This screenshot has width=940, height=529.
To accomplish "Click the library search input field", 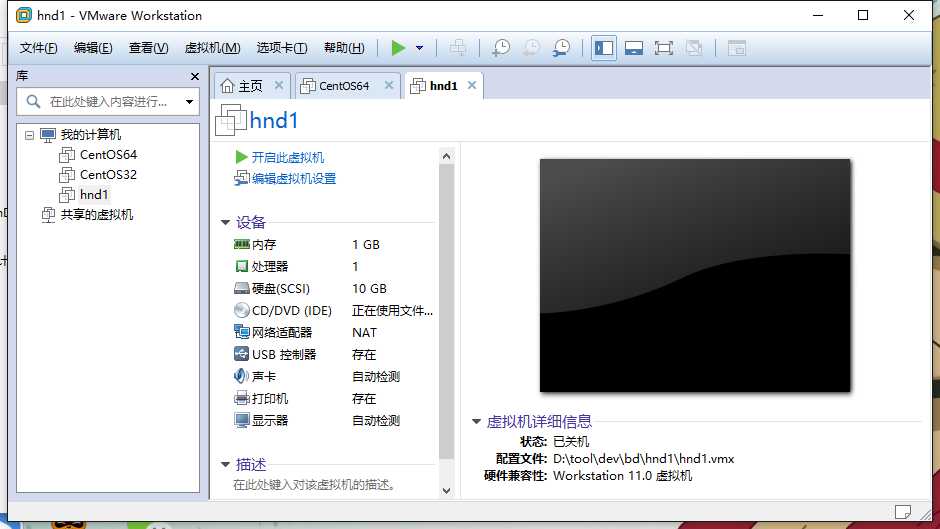I will tap(108, 101).
